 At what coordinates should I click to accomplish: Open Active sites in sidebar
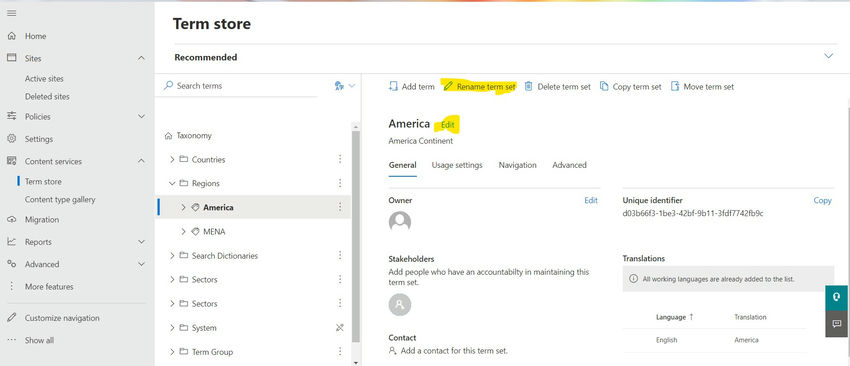click(44, 79)
